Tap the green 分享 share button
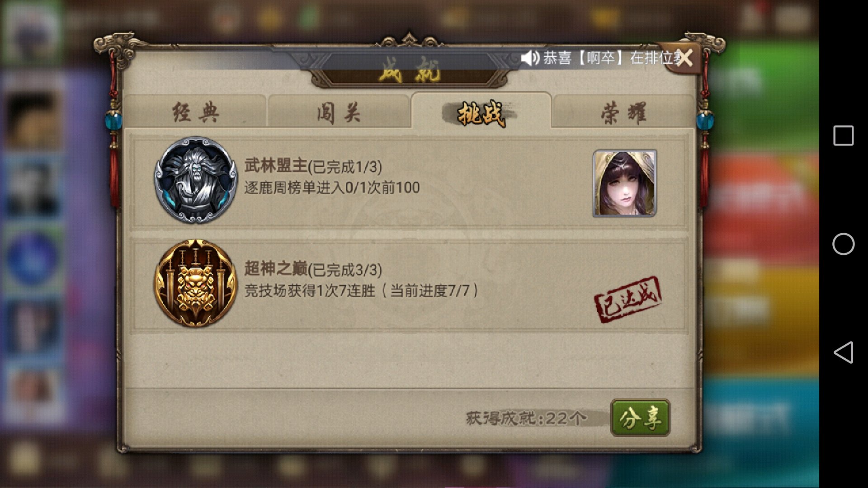868x488 pixels. point(640,418)
